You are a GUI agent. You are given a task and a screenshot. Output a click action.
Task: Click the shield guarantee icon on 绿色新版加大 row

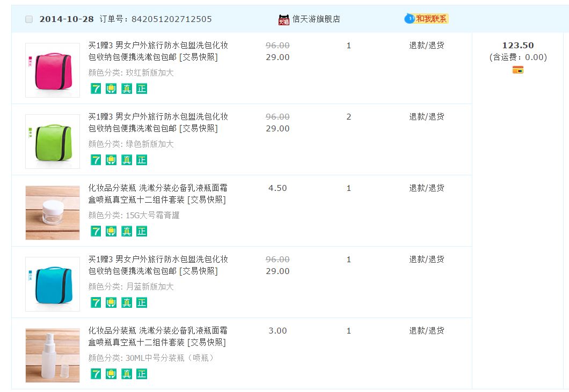point(111,160)
